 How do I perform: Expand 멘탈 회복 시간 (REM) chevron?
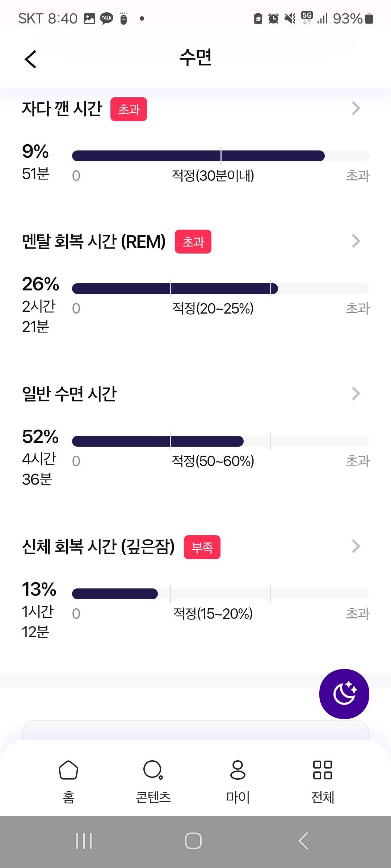tap(356, 241)
